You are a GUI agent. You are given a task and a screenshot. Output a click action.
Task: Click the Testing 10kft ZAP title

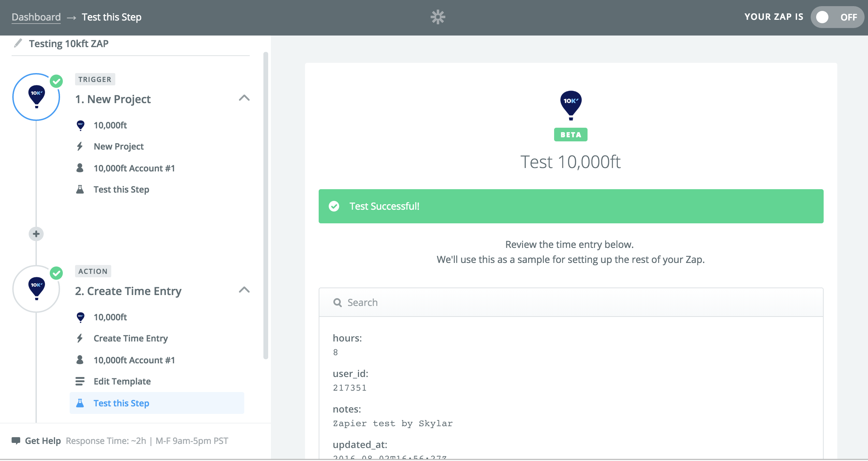coord(69,44)
